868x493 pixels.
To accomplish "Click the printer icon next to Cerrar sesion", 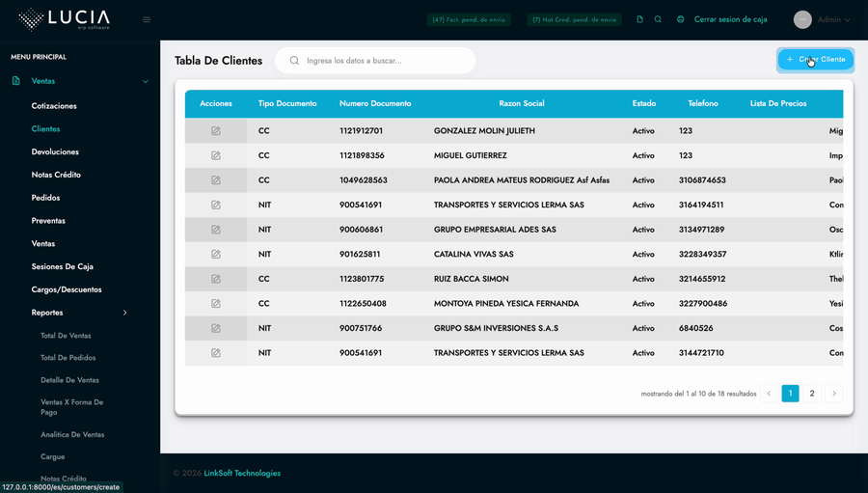I will click(681, 19).
